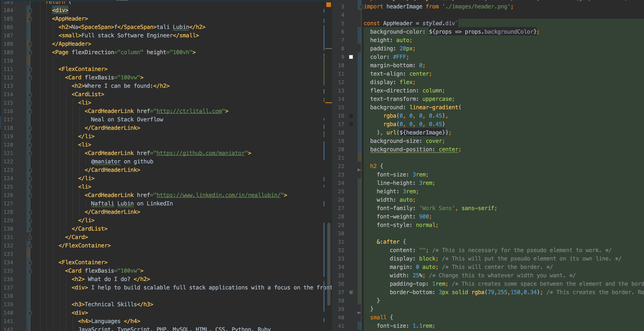The height and width of the screenshot is (331, 644).
Task: Click the orange warning stripe mark near line 14
Action: coord(328,102)
